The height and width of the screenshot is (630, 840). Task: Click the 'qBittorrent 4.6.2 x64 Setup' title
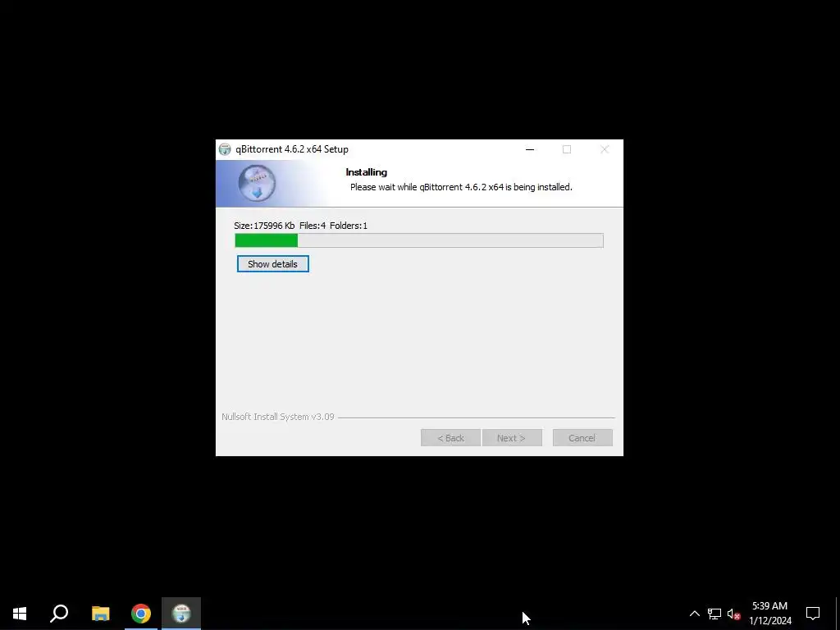pyautogui.click(x=292, y=149)
